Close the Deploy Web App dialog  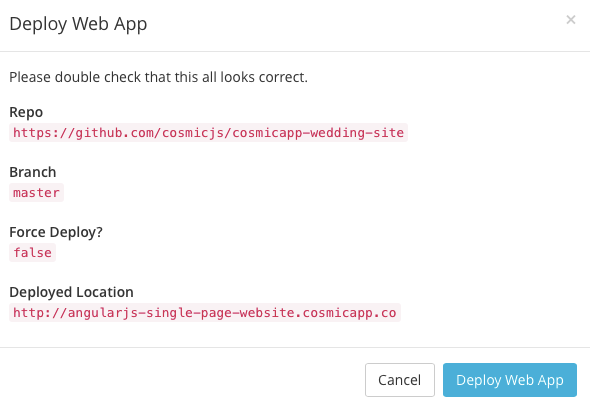pyautogui.click(x=570, y=20)
